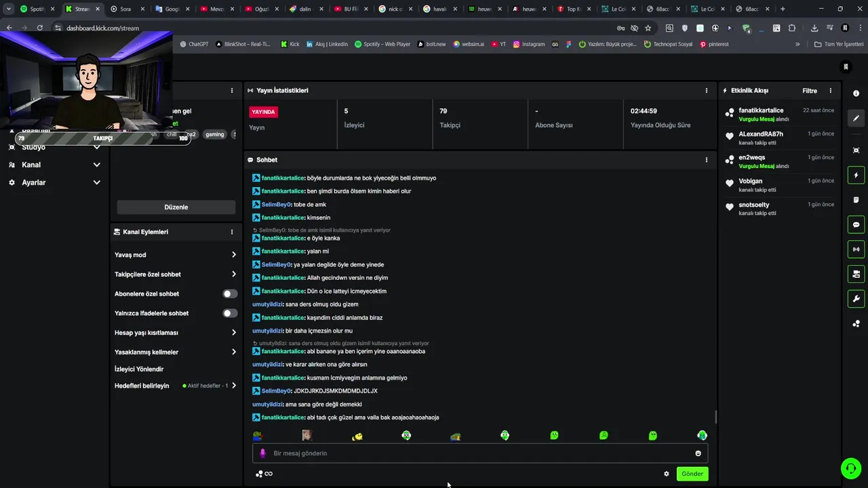Click the Gönder send button
The image size is (868, 488).
click(692, 474)
